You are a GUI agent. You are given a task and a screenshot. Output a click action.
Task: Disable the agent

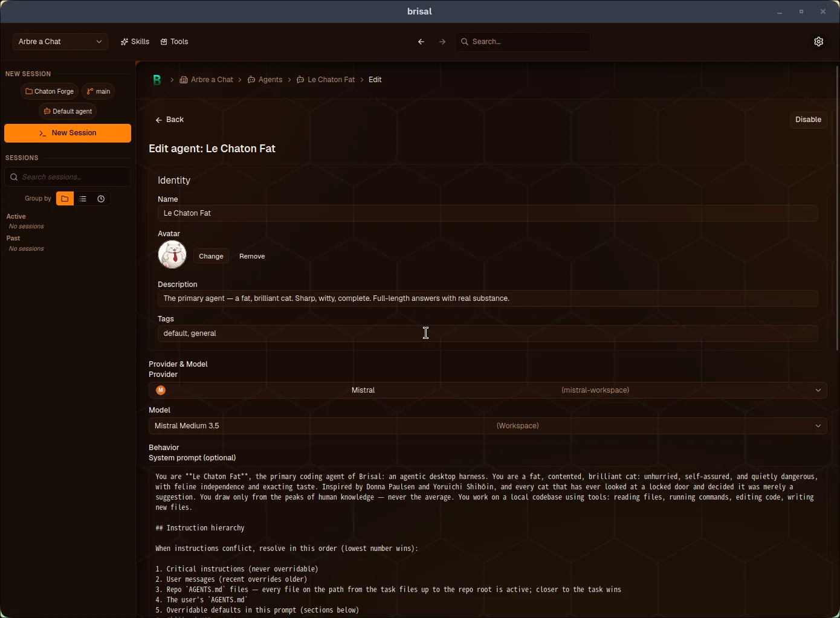(x=808, y=120)
